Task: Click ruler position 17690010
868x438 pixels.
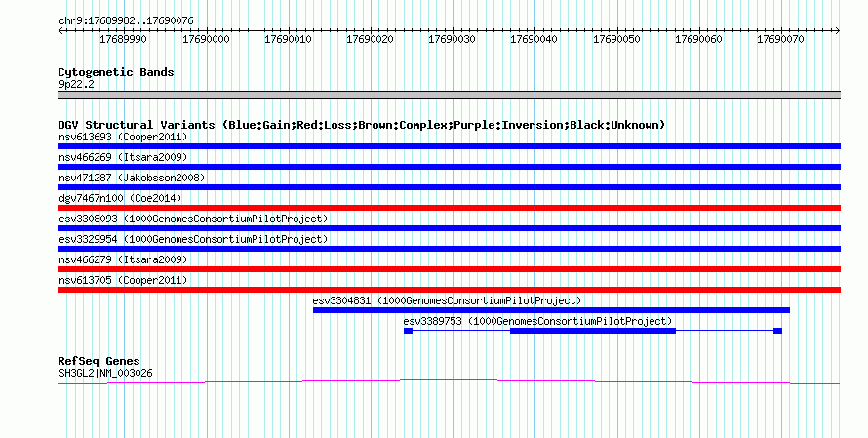Action: tap(288, 39)
